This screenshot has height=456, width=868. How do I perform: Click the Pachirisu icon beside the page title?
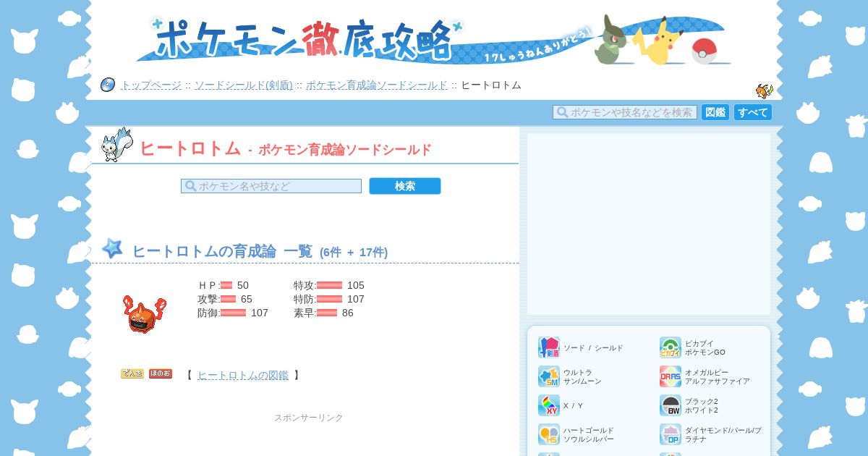tap(117, 145)
